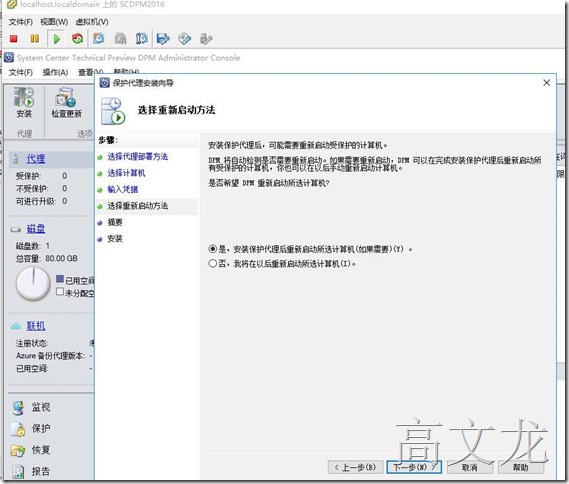Open the snapshot manager icon

142,38
